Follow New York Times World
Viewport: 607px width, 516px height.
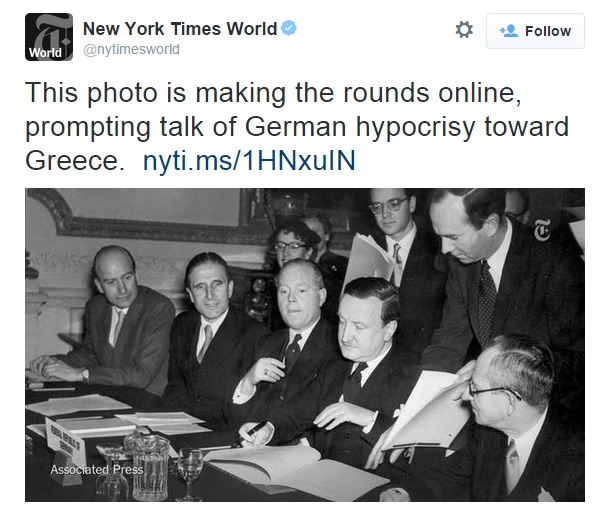(535, 31)
